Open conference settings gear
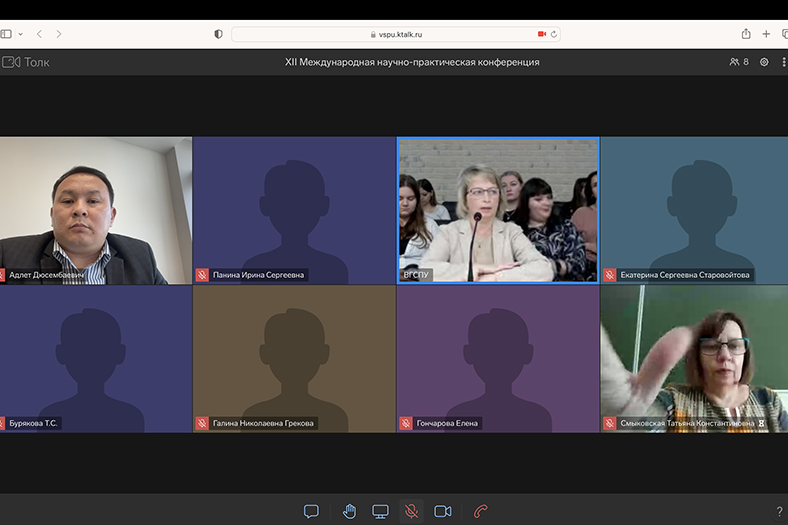 (x=764, y=62)
